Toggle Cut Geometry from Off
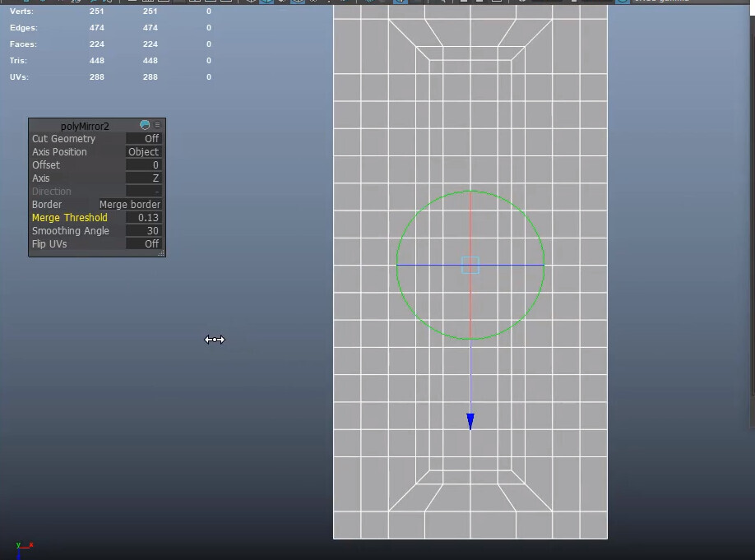 click(x=144, y=138)
